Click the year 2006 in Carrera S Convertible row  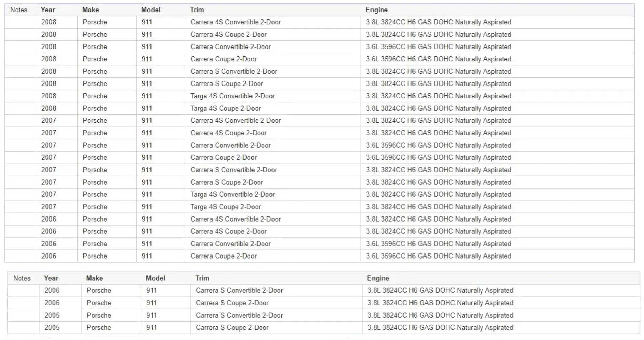click(52, 291)
